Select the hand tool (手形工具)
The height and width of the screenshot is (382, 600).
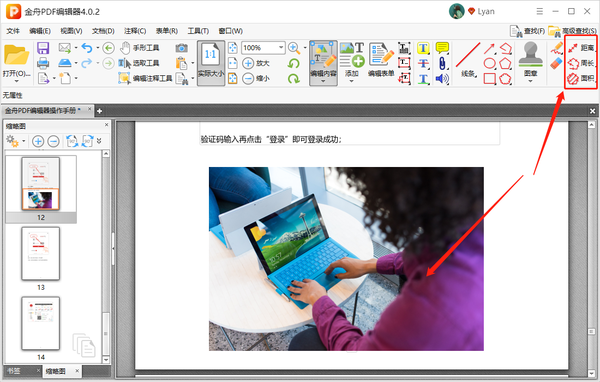coord(140,48)
